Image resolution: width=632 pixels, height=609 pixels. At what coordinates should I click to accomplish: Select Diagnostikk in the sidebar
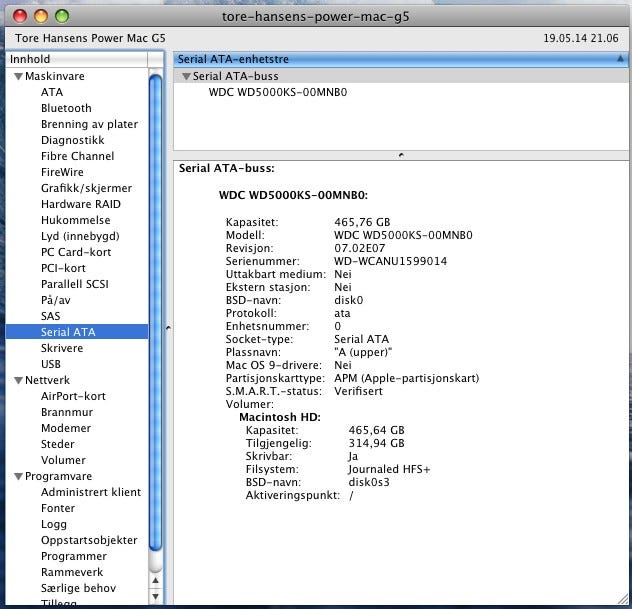pyautogui.click(x=73, y=140)
